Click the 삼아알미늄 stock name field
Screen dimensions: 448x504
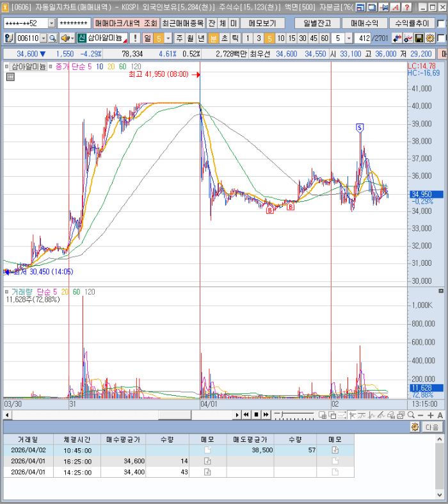pos(106,38)
